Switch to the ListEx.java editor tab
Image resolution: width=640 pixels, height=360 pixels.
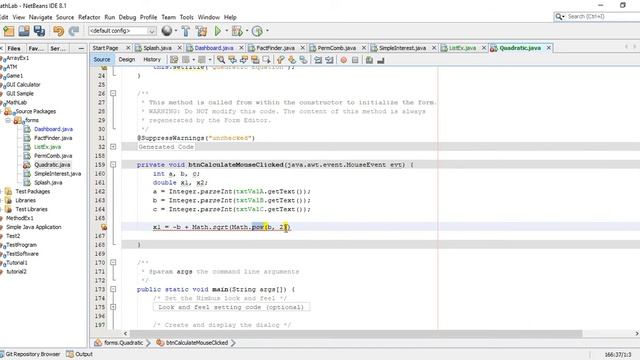[x=462, y=48]
